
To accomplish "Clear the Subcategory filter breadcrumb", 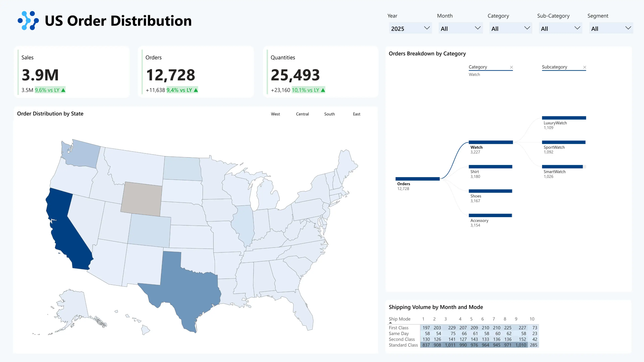I will [584, 67].
